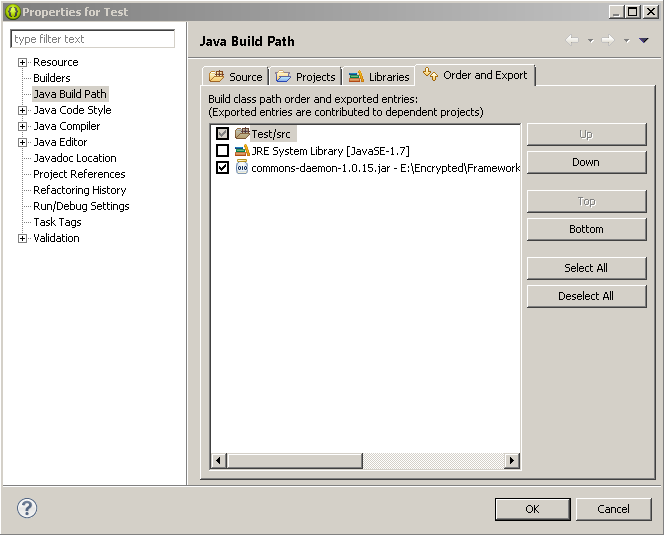Expand the Java Compiler node
This screenshot has width=664, height=535.
(22, 126)
